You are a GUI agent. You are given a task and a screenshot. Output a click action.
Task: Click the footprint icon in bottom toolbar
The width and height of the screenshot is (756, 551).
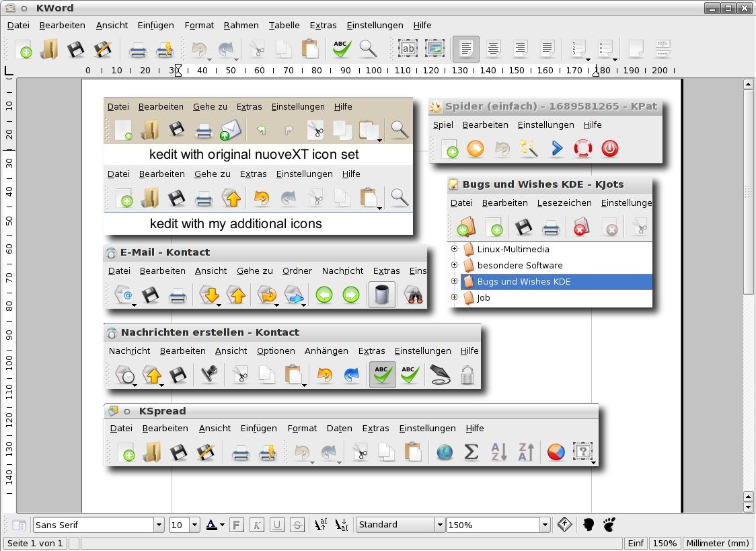point(609,525)
